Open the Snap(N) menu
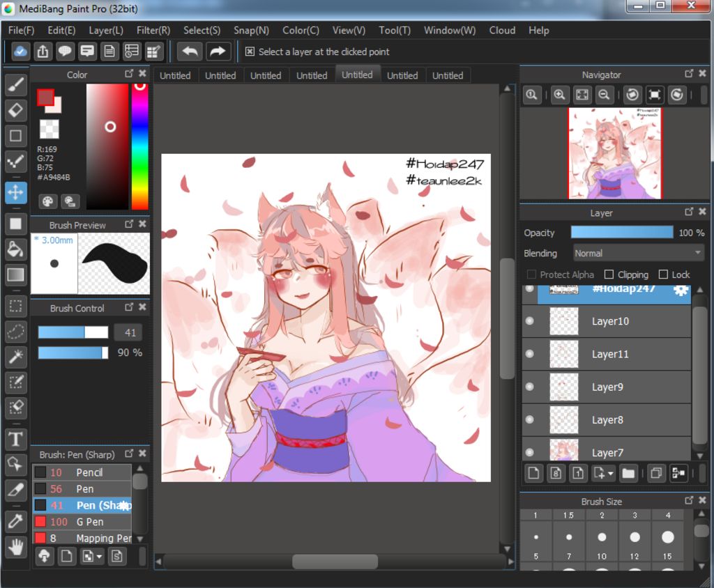Viewport: 714px width, 588px height. pyautogui.click(x=251, y=31)
